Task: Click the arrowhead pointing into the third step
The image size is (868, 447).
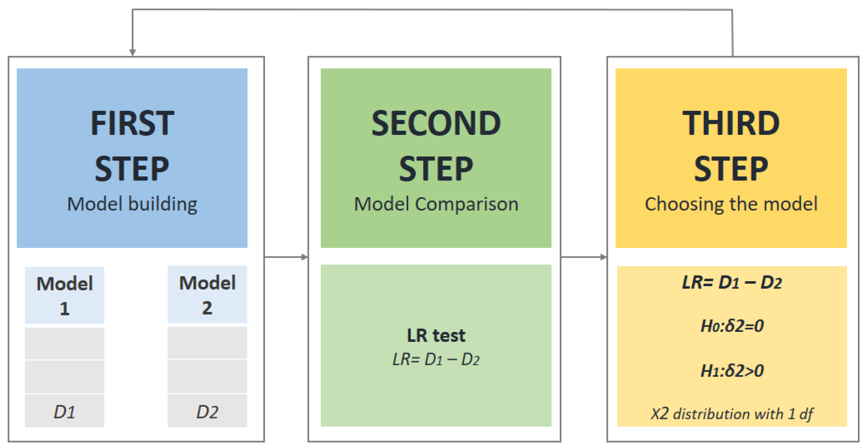Action: click(x=603, y=257)
